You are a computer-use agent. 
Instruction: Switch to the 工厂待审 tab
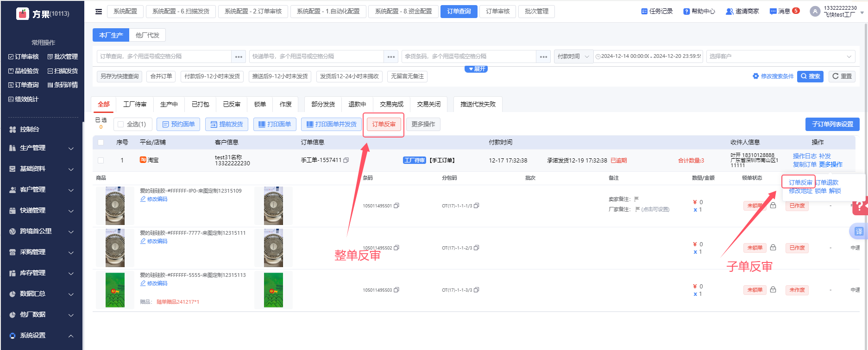pyautogui.click(x=135, y=104)
